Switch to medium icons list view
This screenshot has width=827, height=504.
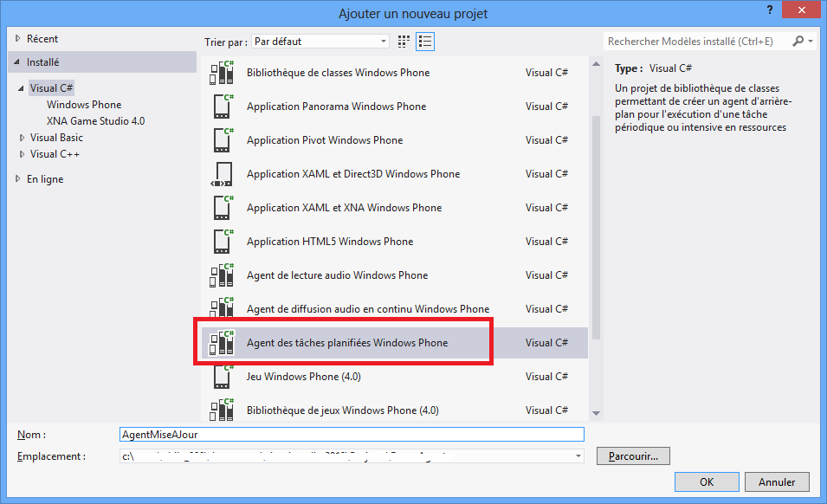[x=425, y=42]
